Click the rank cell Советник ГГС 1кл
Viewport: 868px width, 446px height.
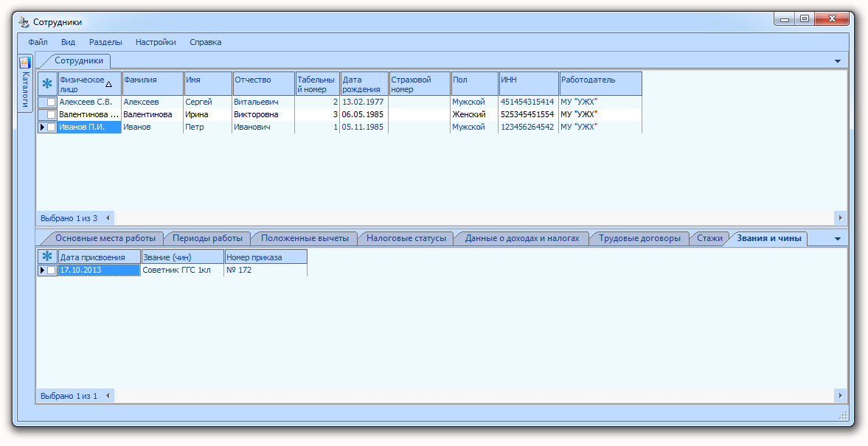(183, 270)
